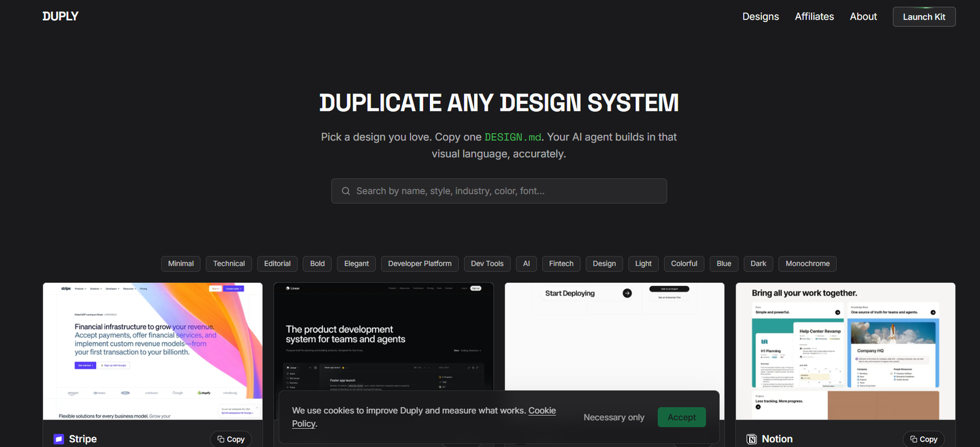The image size is (980, 447).
Task: Click the DUPLY logo
Action: coord(61,17)
